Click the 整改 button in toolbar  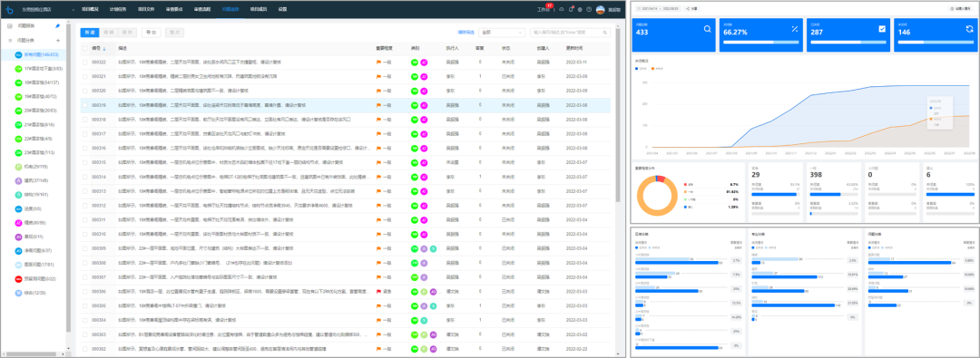point(173,33)
